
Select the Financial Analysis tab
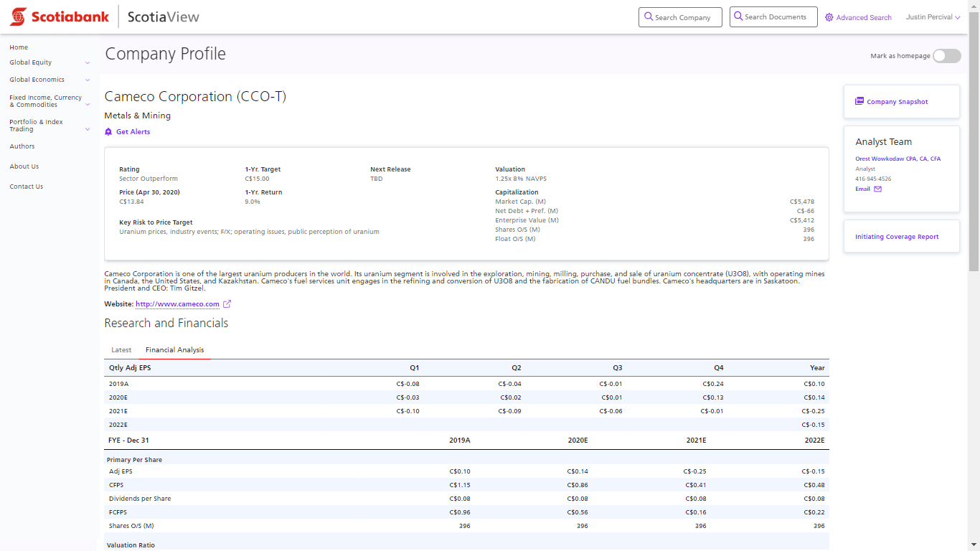click(174, 350)
